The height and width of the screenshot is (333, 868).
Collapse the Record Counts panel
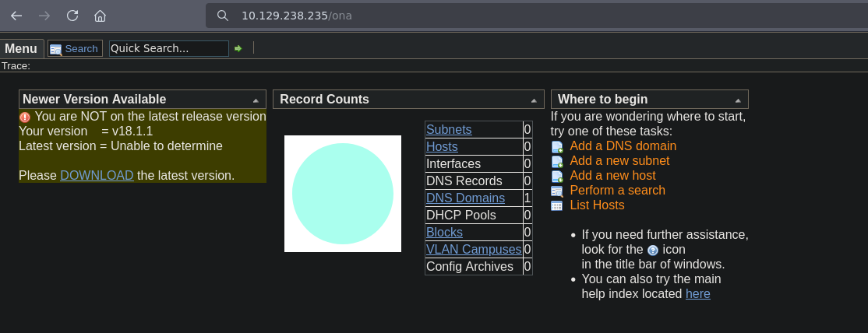(x=534, y=100)
